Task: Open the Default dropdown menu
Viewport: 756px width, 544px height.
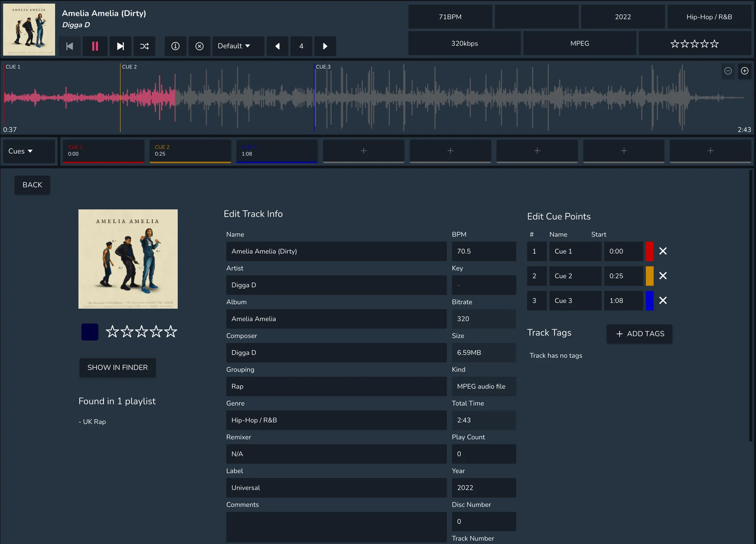Action: (238, 46)
